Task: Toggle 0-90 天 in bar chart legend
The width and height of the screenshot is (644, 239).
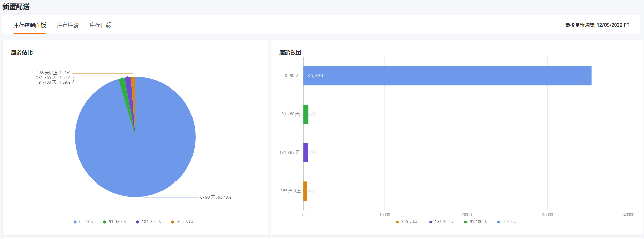Action: click(x=507, y=222)
